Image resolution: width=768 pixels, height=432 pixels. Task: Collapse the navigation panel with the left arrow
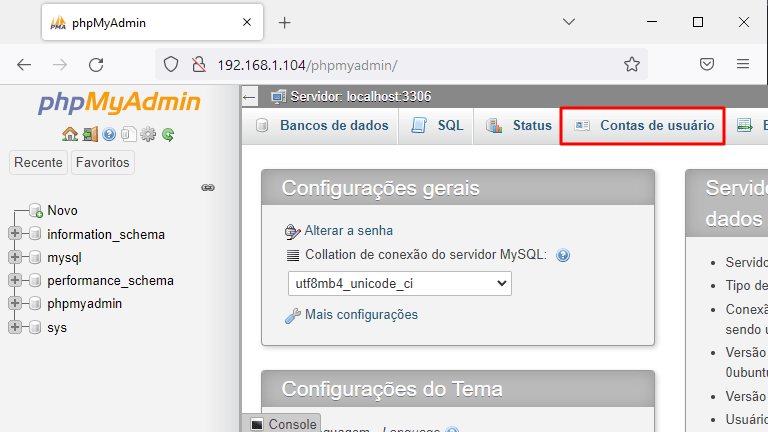click(x=249, y=97)
